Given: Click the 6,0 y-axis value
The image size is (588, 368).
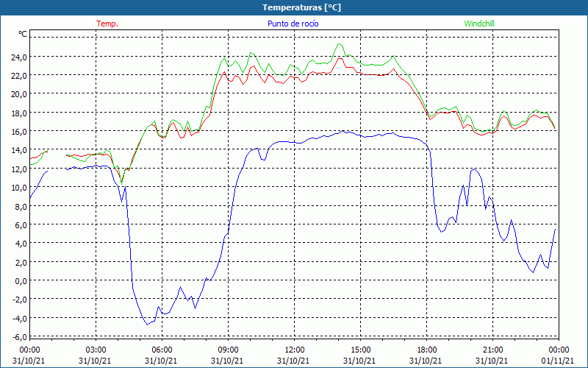Looking at the screenshot, I should [21, 225].
